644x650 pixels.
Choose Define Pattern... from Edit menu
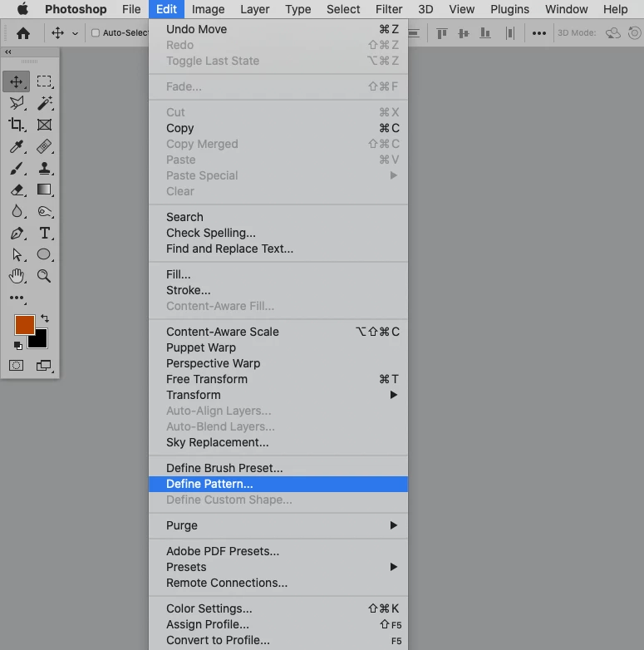278,485
